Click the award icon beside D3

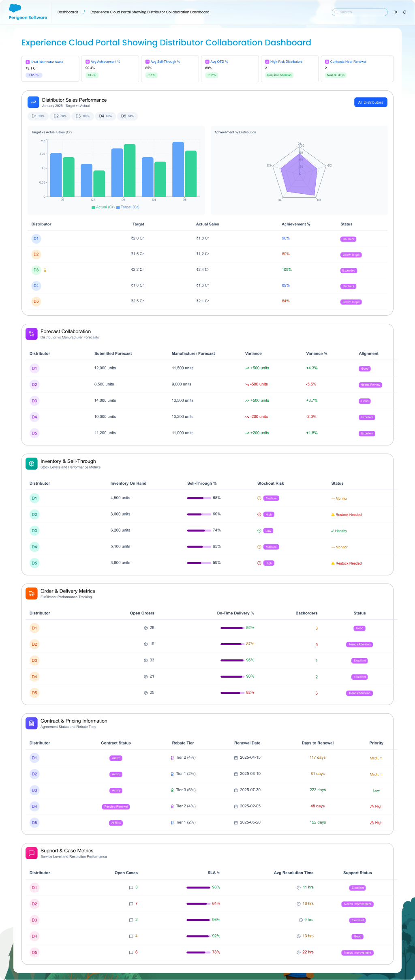45,270
